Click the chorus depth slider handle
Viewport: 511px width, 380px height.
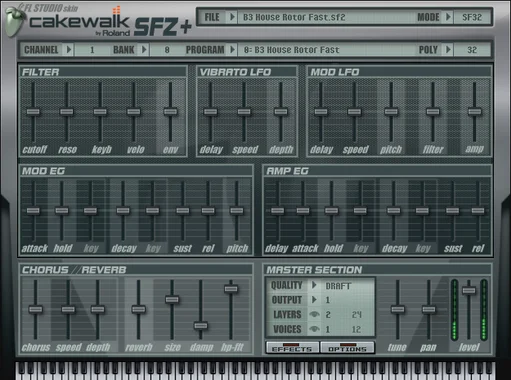click(x=98, y=309)
